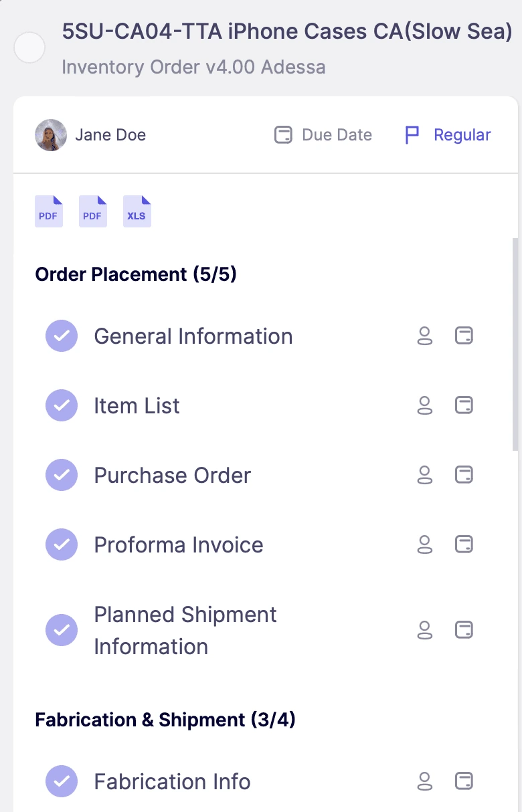Open the Regular priority flag dropdown
The image size is (522, 812).
(x=446, y=134)
